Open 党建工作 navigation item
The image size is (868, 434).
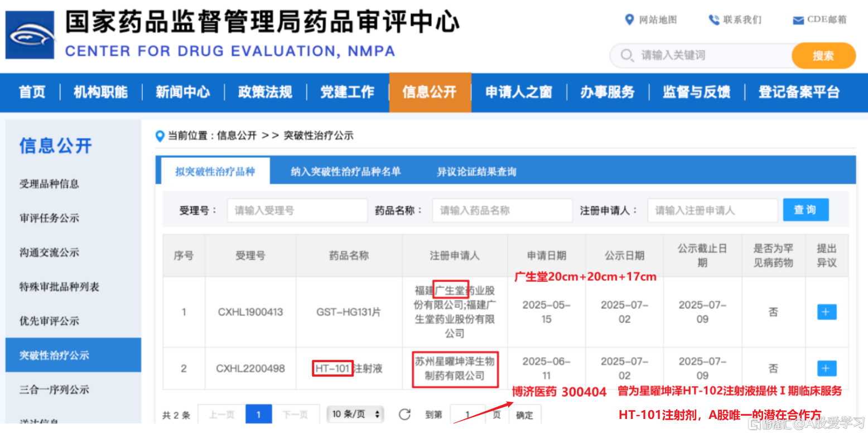347,92
